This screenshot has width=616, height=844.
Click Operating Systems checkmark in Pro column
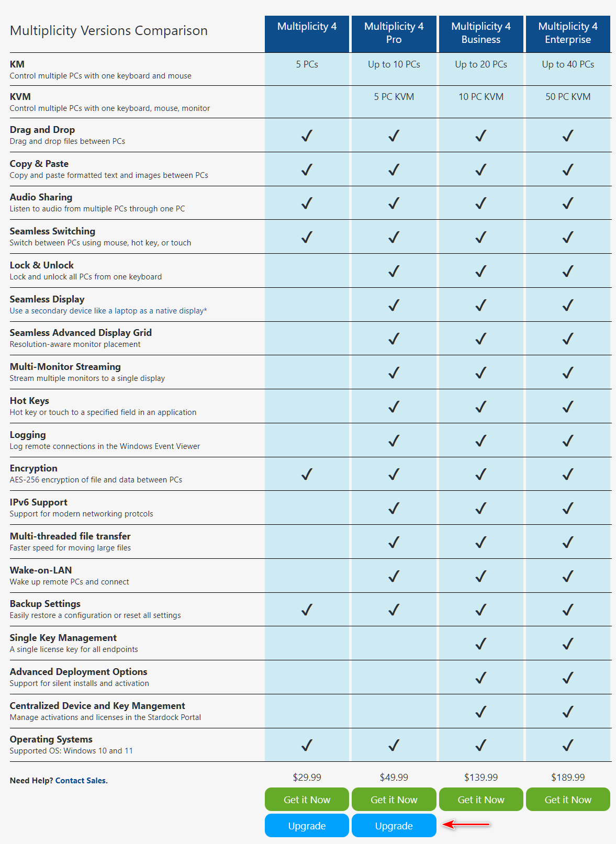(x=394, y=745)
